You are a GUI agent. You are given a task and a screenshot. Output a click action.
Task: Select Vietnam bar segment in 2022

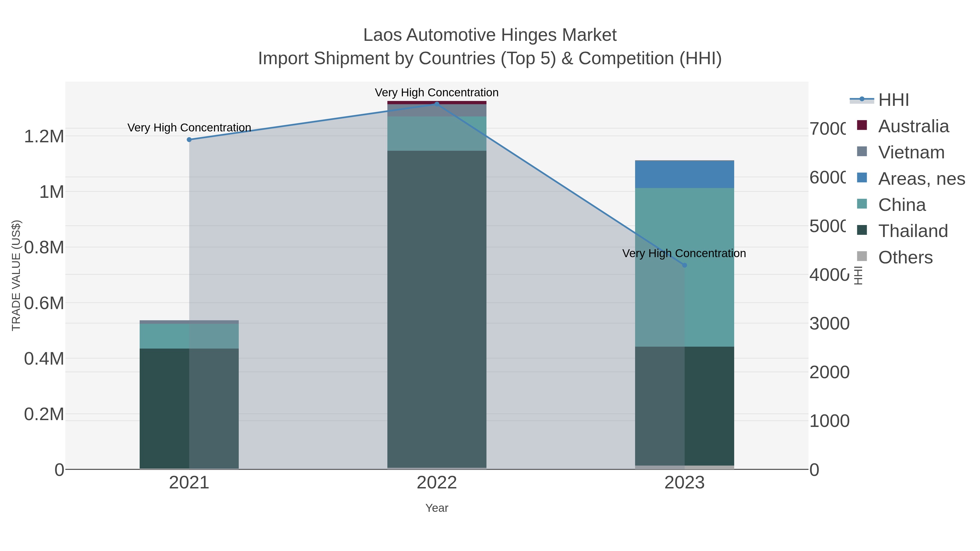(x=437, y=110)
